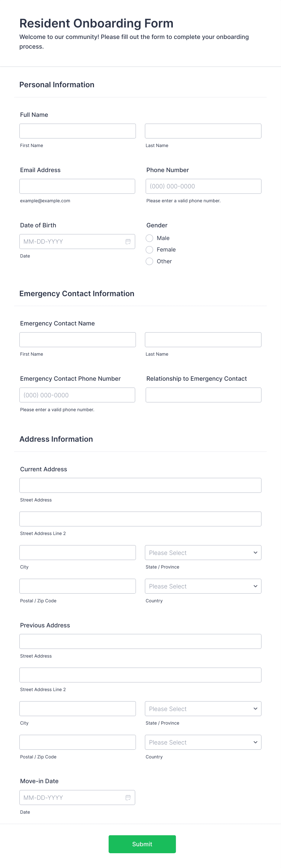Click the Emergency Contact First Name field
The height and width of the screenshot is (868, 281).
(x=77, y=339)
